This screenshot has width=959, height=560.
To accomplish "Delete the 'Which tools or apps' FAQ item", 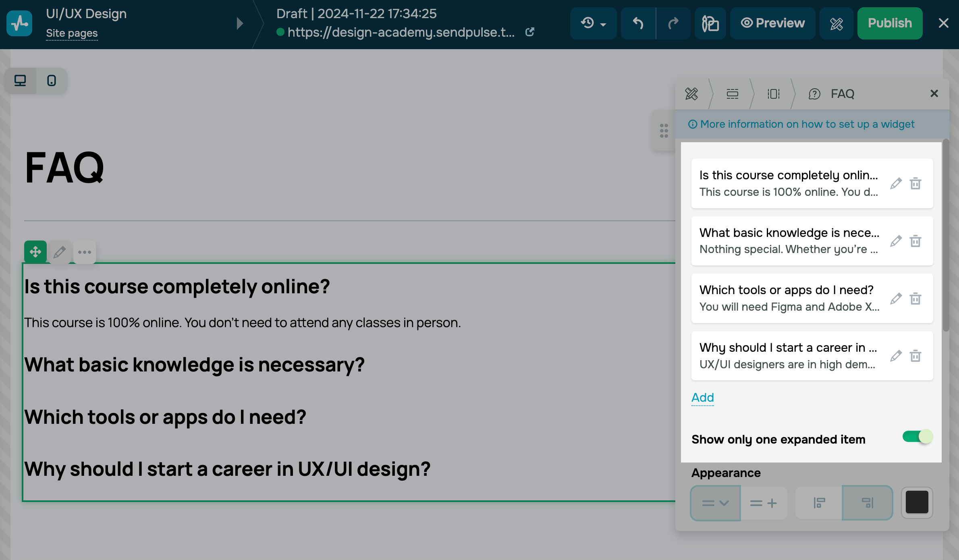I will click(x=915, y=299).
